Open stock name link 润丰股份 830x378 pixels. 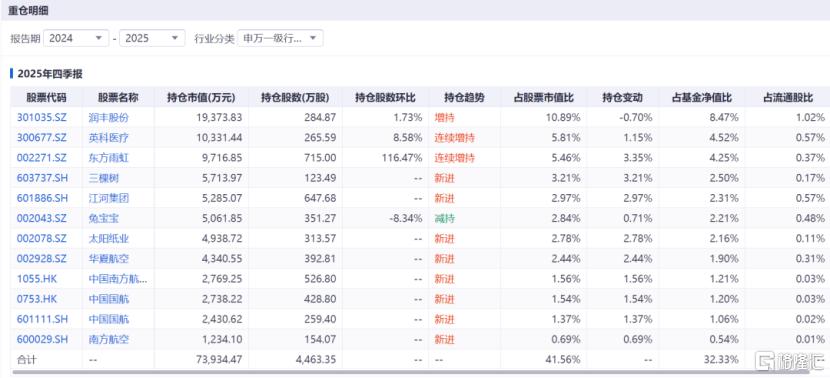click(109, 118)
